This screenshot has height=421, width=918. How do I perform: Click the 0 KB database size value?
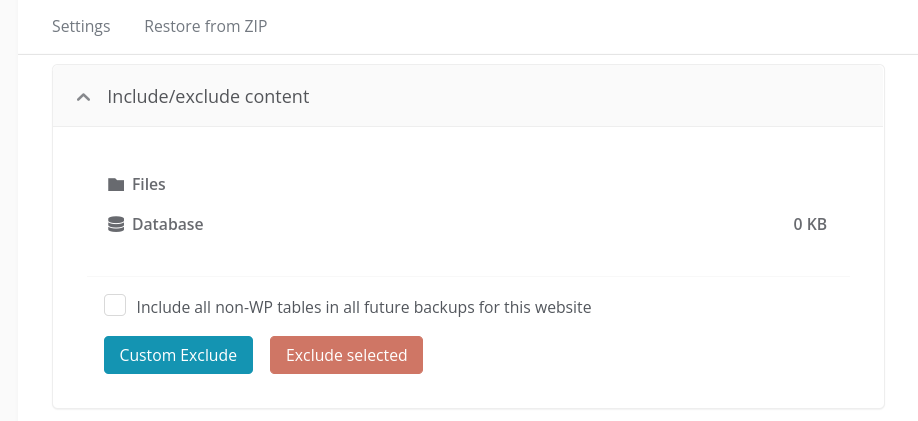[810, 224]
